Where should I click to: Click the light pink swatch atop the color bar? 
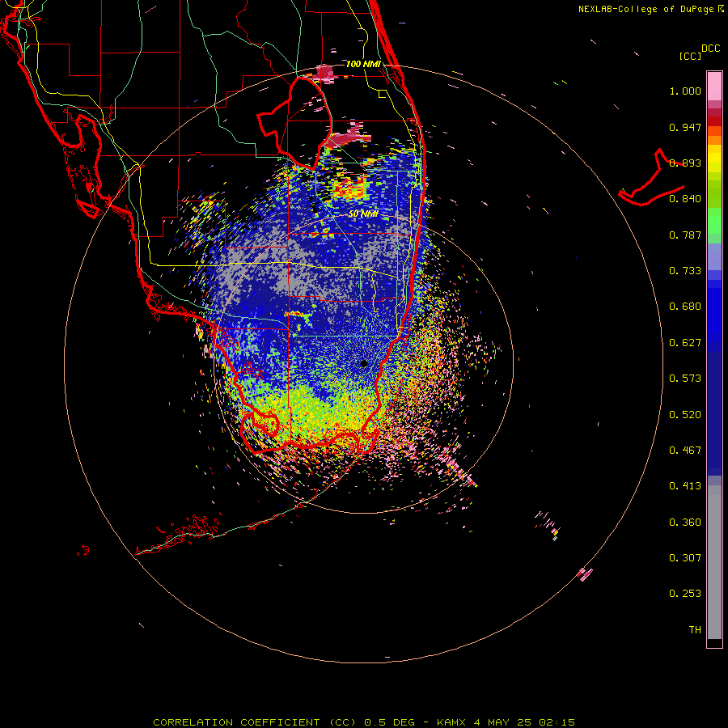tap(714, 86)
